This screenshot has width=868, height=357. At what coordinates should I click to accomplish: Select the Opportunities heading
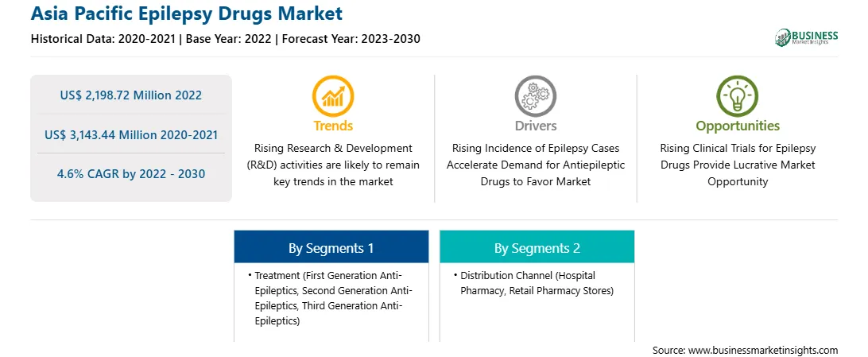[x=738, y=126]
